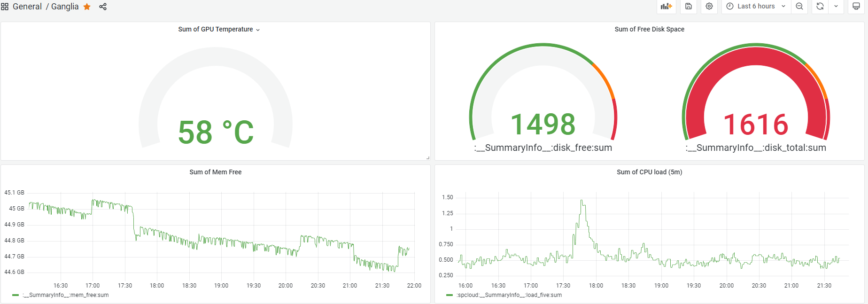
Task: Expand the refresh interval dropdown arrow
Action: click(836, 6)
